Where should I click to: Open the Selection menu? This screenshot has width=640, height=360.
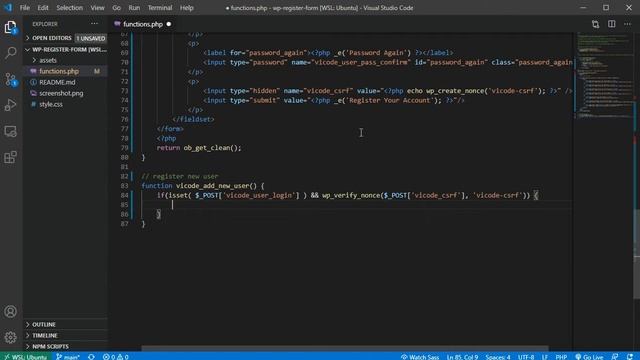[x=69, y=8]
